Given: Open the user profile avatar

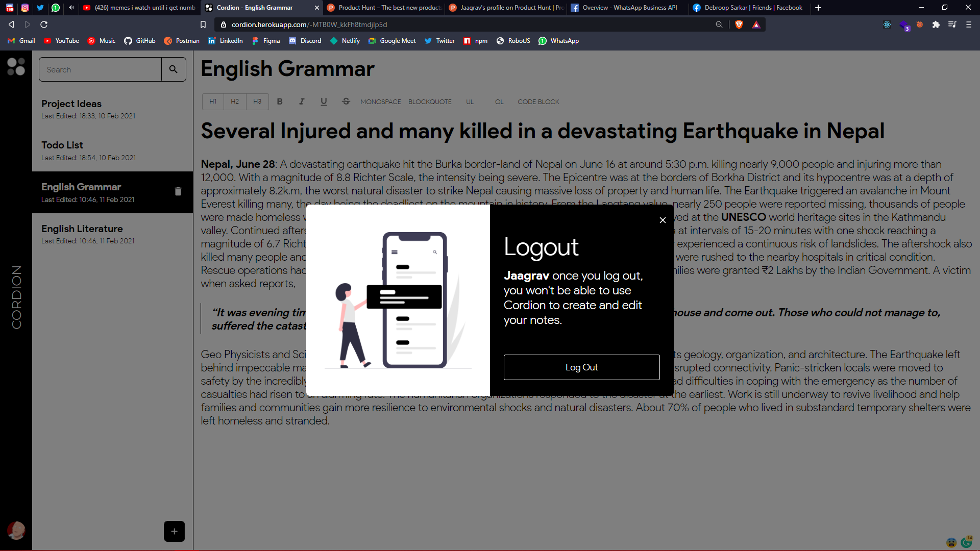Looking at the screenshot, I should coord(16,531).
